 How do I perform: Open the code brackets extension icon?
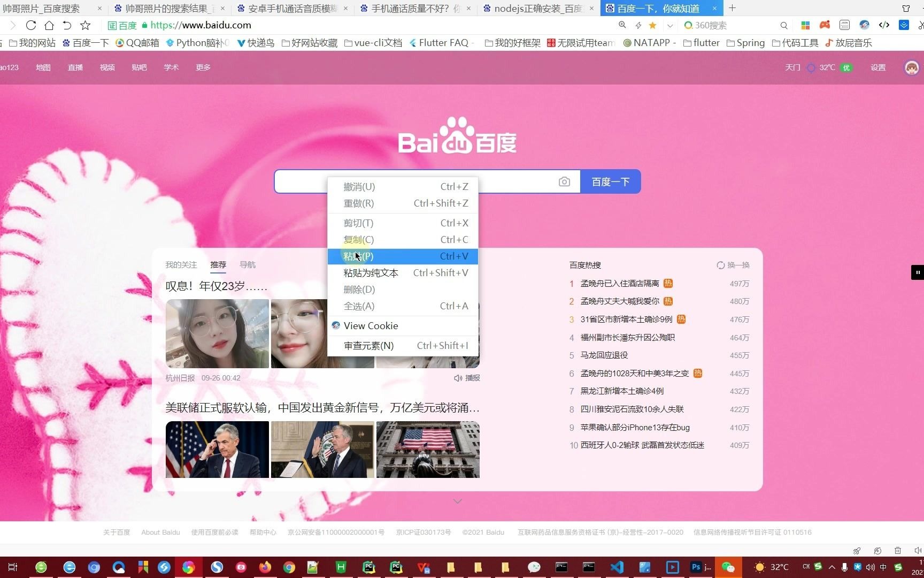(884, 25)
